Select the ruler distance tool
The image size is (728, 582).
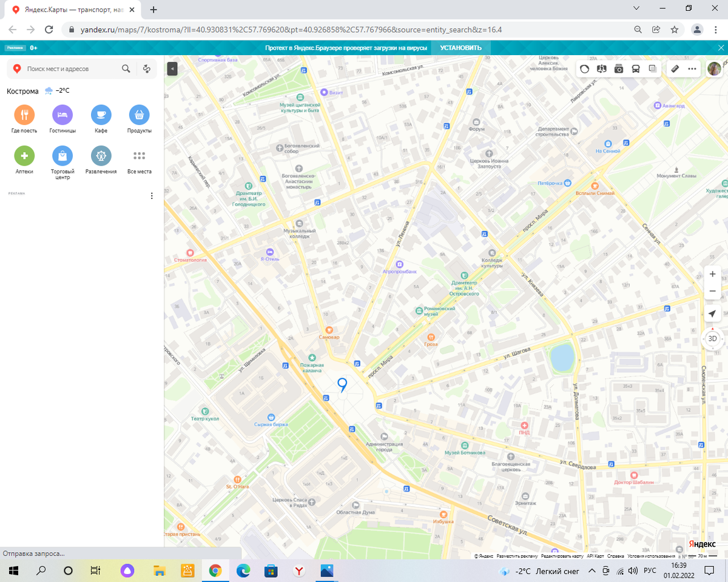675,69
